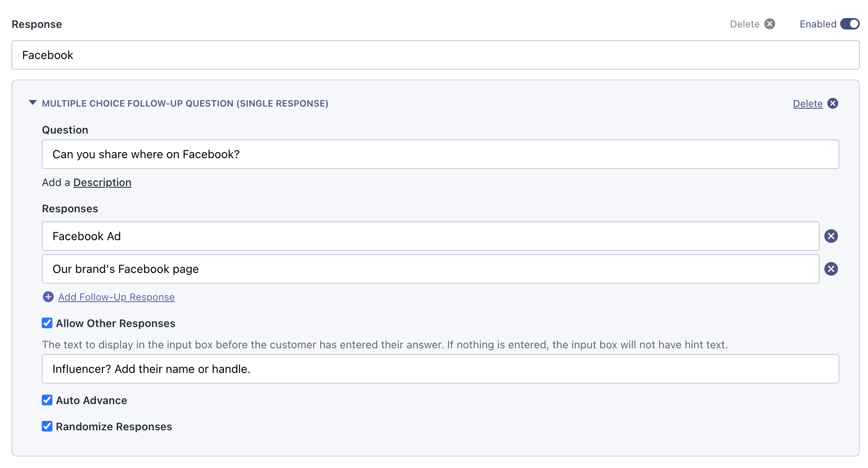Click the Multiple Choice Follow-Up Question header
This screenshot has height=468, width=868.
(185, 103)
